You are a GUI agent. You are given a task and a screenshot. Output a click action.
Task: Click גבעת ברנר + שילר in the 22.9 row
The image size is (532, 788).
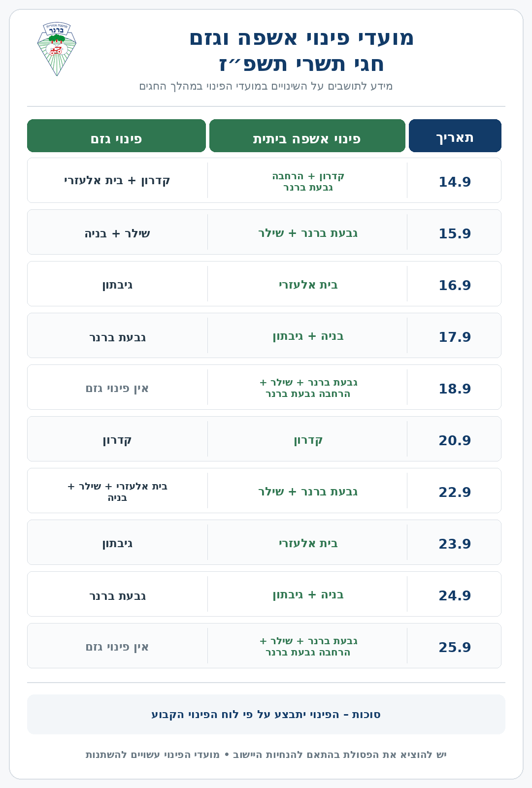(x=308, y=492)
